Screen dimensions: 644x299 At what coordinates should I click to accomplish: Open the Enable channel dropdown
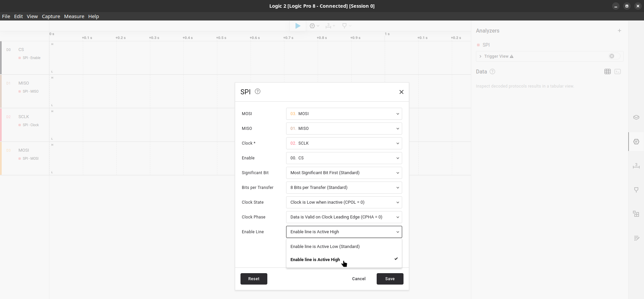click(344, 158)
